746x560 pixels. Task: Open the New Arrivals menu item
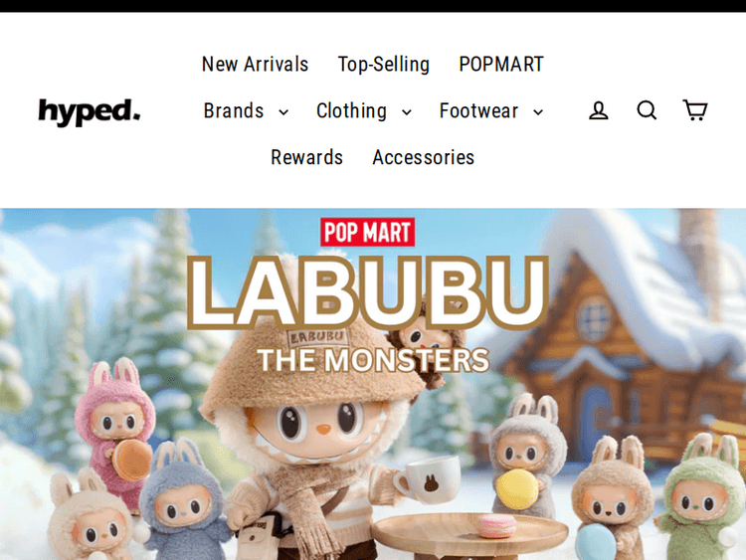click(x=255, y=65)
